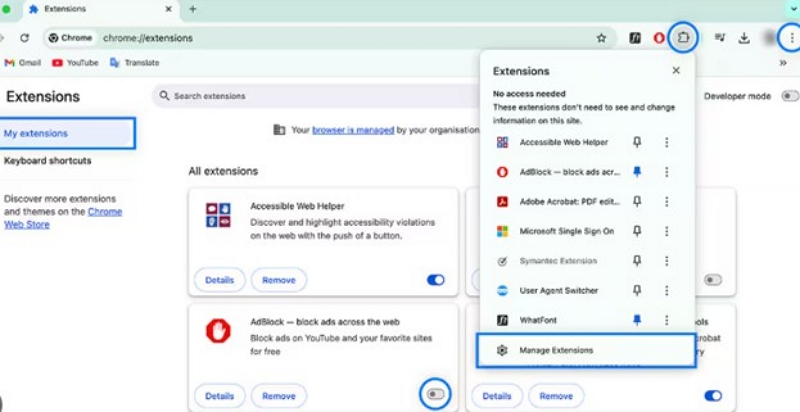Pin User Agent Switcher in the popup

(637, 290)
